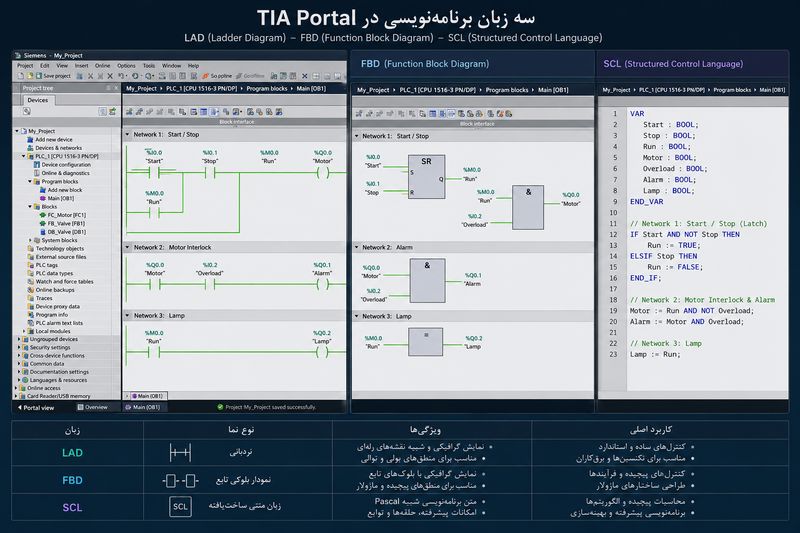The image size is (800, 533).
Task: Open the Help menu
Action: 193,66
